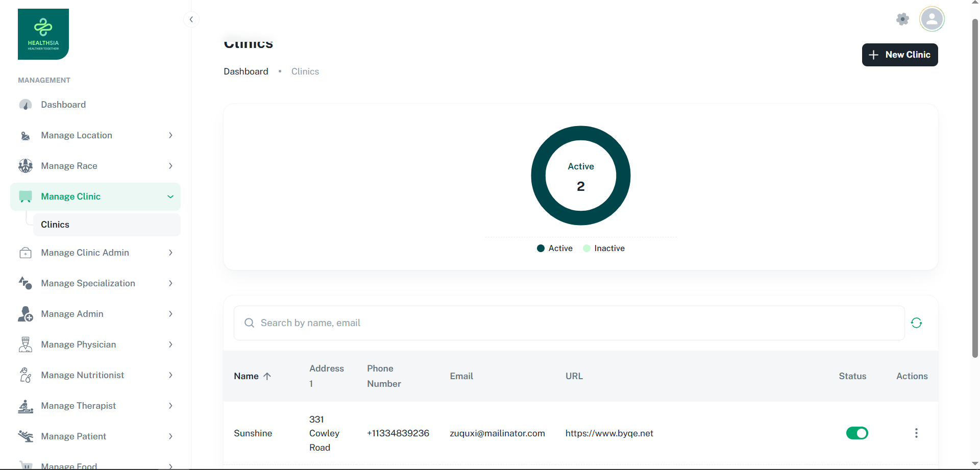Click the Manage Race icon
Screen dimensions: 980x470
pos(26,166)
